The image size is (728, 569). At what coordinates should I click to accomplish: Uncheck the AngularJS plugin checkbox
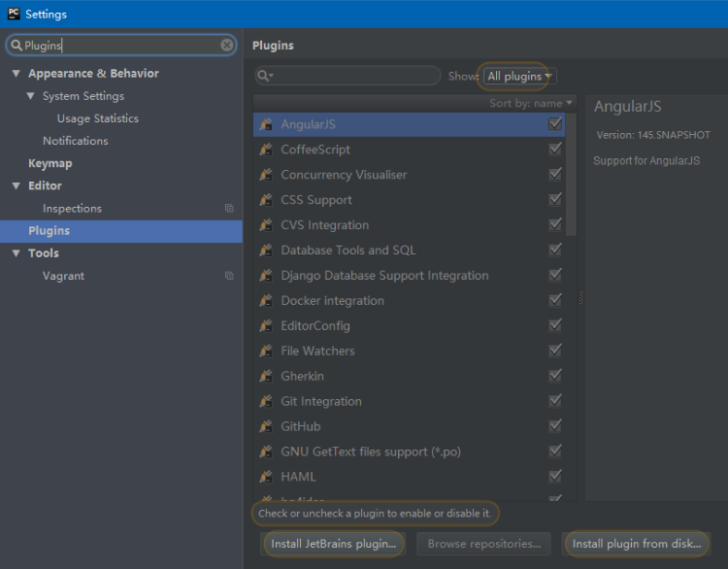(x=555, y=124)
